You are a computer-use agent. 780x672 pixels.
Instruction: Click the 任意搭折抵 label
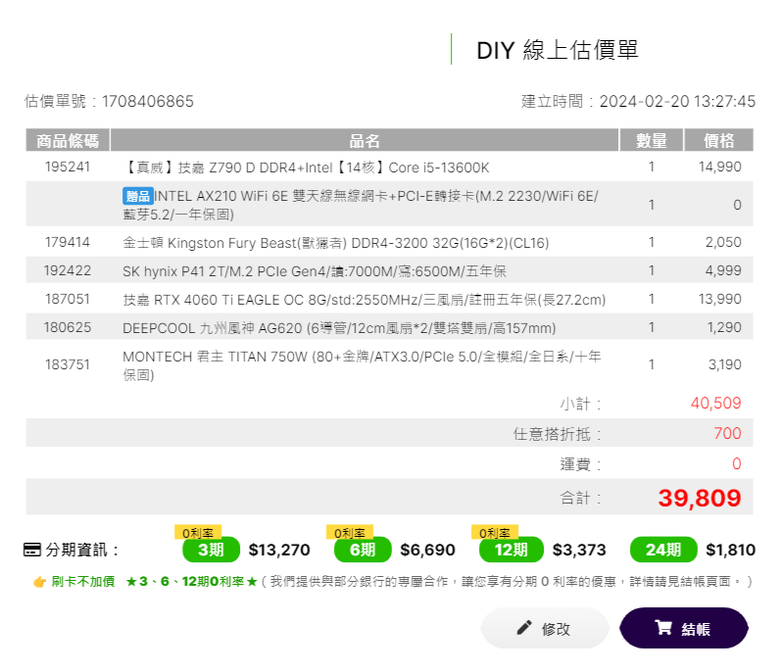pyautogui.click(x=557, y=434)
